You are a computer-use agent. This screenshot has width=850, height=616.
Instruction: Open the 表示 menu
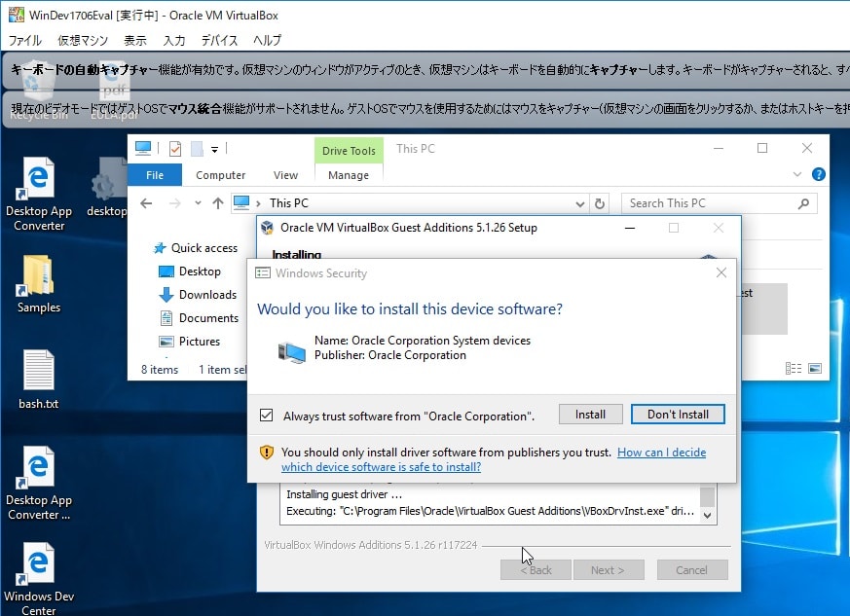coord(135,40)
